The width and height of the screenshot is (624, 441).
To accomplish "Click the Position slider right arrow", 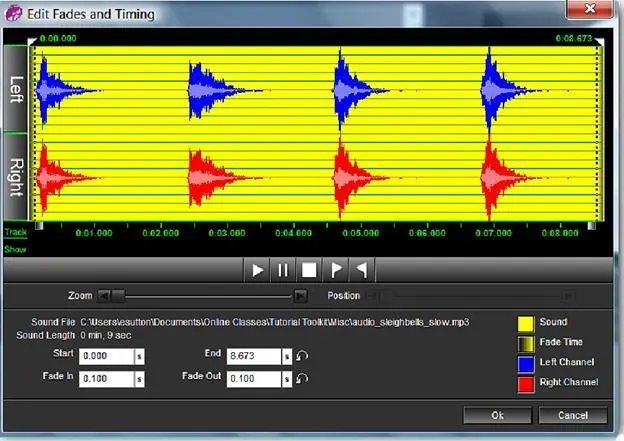I will click(568, 296).
